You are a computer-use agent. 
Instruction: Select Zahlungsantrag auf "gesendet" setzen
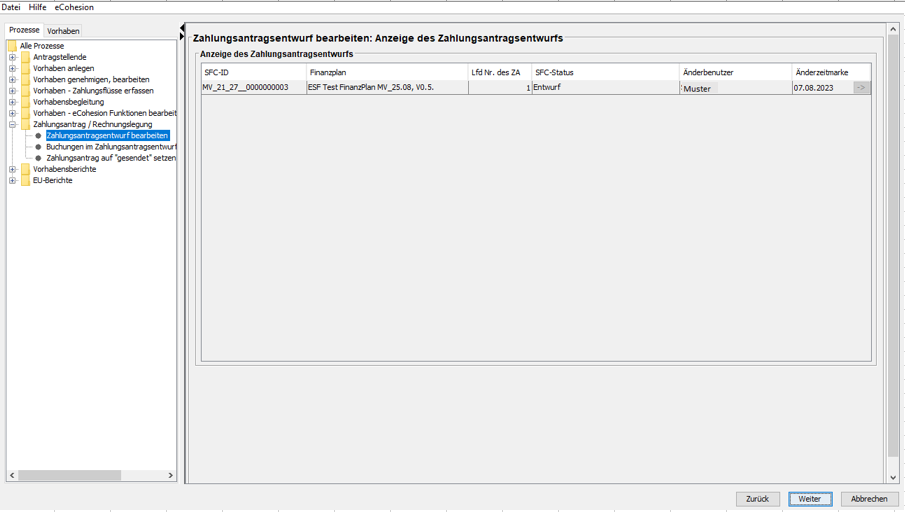(x=110, y=158)
